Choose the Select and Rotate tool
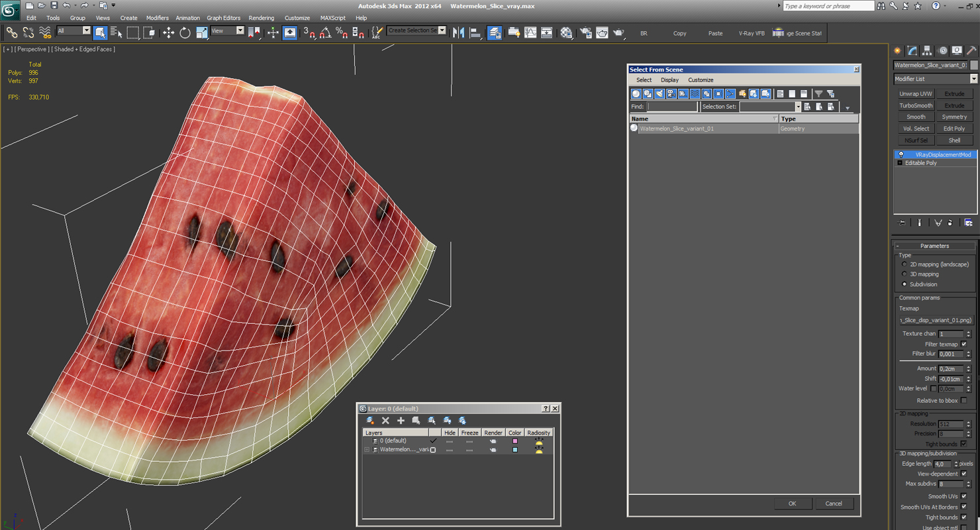980x530 pixels. click(x=185, y=32)
